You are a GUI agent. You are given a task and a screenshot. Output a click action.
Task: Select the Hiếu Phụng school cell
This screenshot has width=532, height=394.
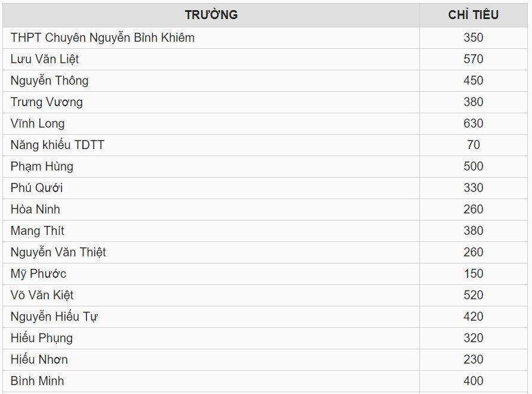pyautogui.click(x=42, y=338)
